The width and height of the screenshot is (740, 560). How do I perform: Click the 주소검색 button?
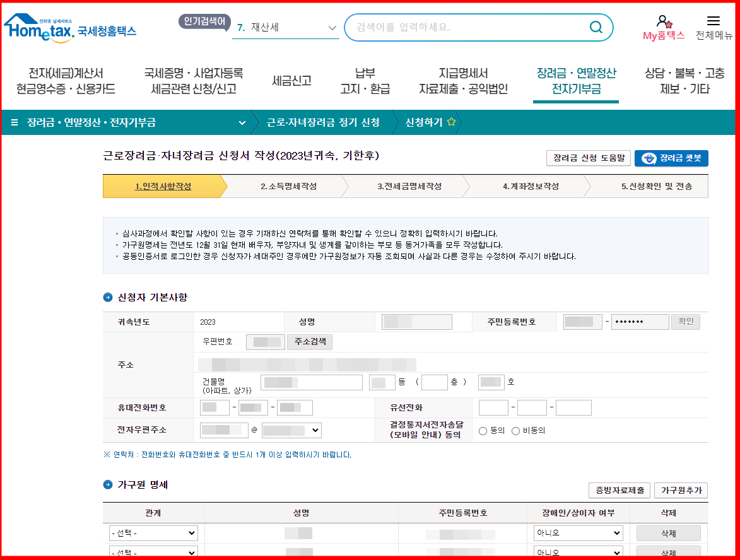pos(309,341)
